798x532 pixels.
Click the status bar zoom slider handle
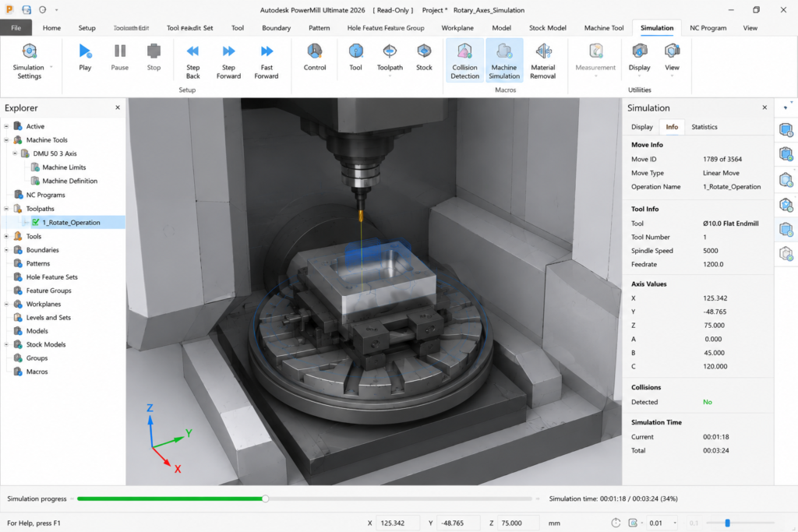click(x=727, y=523)
